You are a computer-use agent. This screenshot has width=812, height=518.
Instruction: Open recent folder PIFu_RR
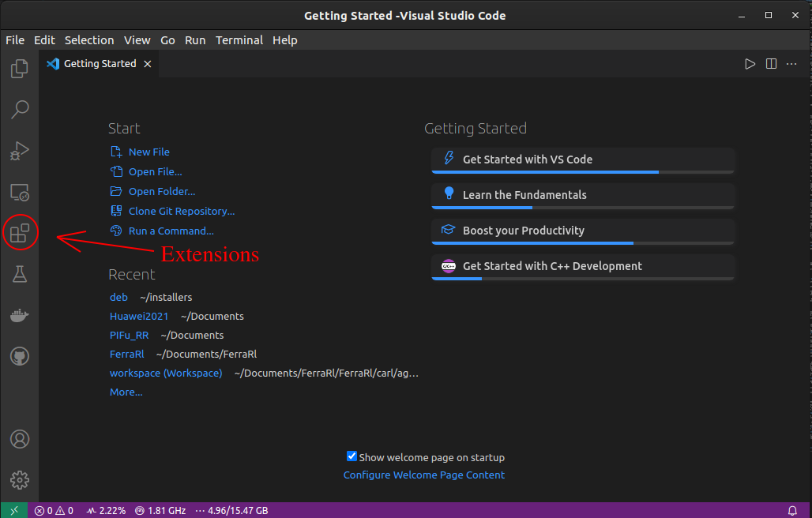point(130,336)
